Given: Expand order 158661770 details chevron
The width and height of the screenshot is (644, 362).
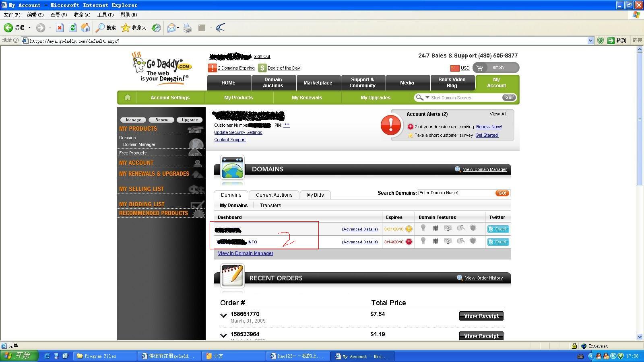Looking at the screenshot, I should pos(223,315).
